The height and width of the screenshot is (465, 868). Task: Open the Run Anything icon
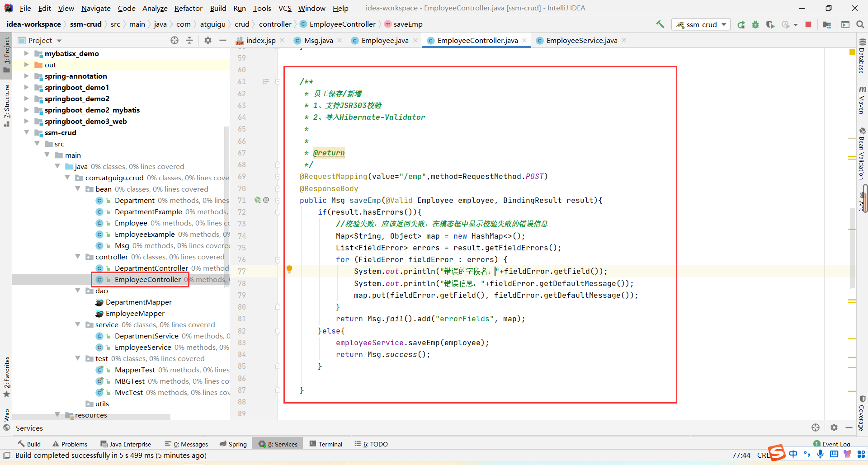(x=845, y=24)
